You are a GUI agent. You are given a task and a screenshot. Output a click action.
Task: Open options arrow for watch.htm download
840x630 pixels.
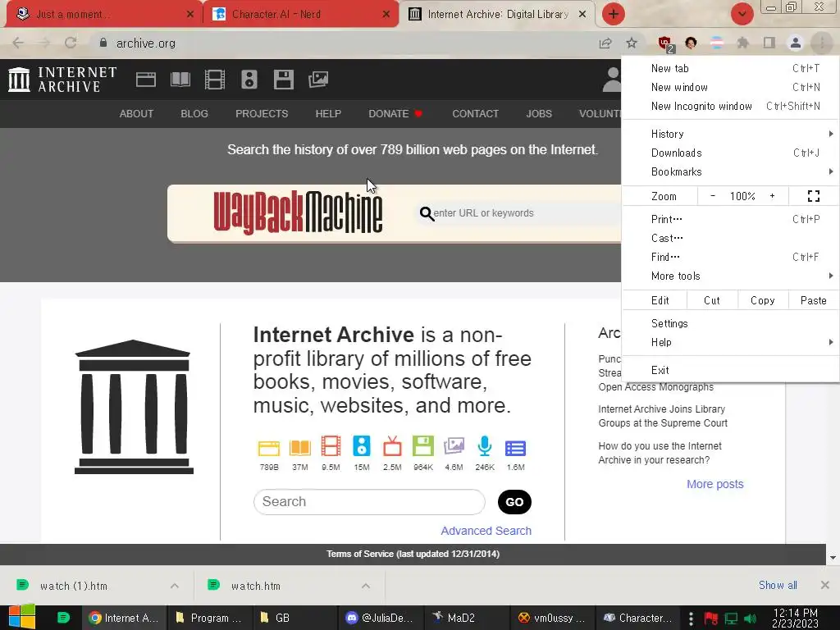(366, 586)
